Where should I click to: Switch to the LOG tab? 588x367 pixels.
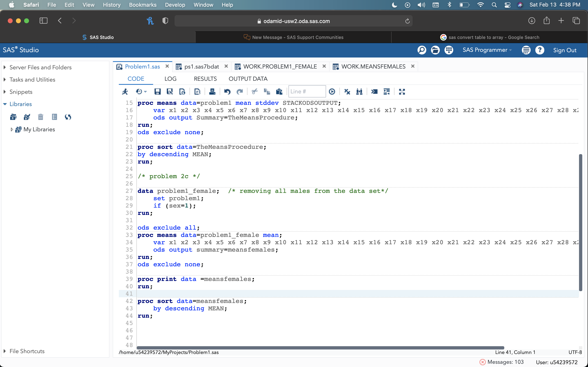point(170,79)
